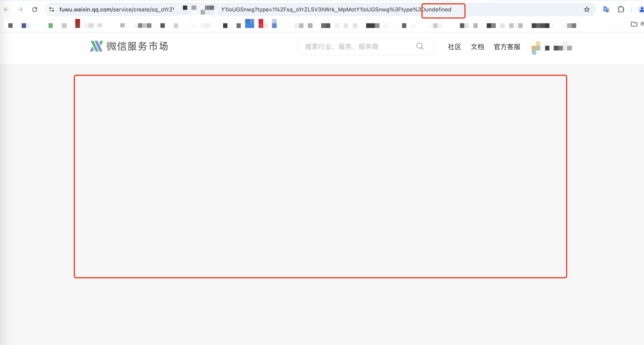Focus the 搜索行业、服务、服务商 search box
Image resolution: width=644 pixels, height=345 pixels.
[x=355, y=47]
